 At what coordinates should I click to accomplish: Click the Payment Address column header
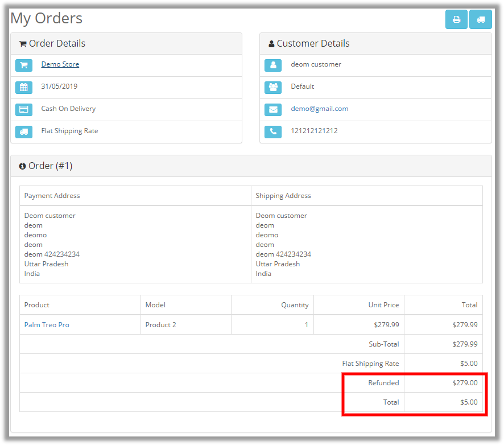pyautogui.click(x=52, y=196)
